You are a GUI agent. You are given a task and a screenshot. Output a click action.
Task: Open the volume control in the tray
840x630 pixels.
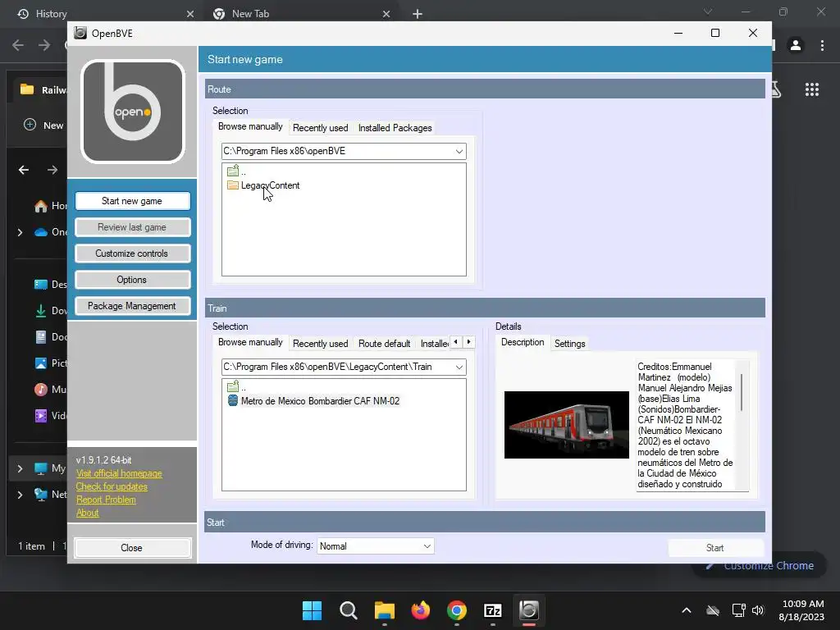point(758,610)
